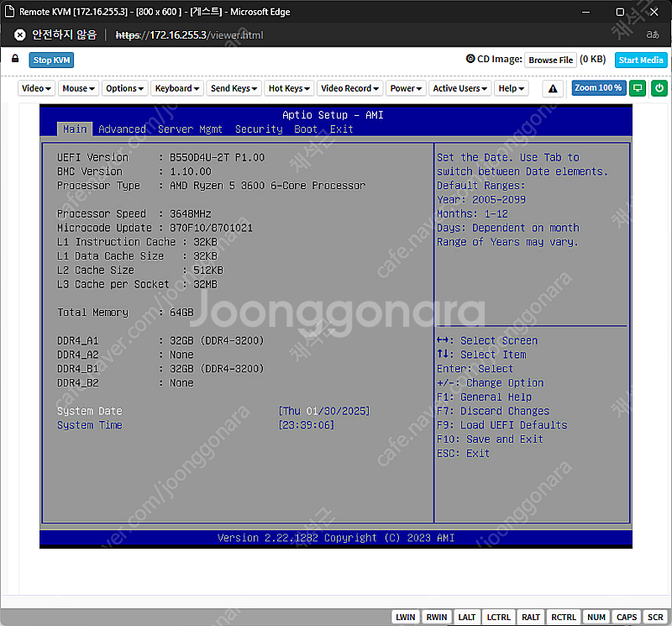Click the warning triangle icon in toolbar
This screenshot has height=626, width=672.
553,88
